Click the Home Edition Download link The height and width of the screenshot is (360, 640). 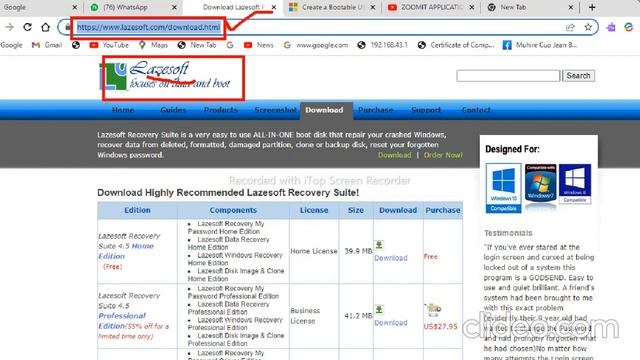point(391,258)
